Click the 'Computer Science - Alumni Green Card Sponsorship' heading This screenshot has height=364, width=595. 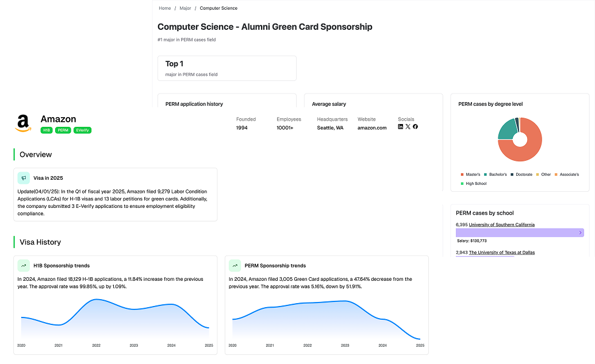pos(265,27)
